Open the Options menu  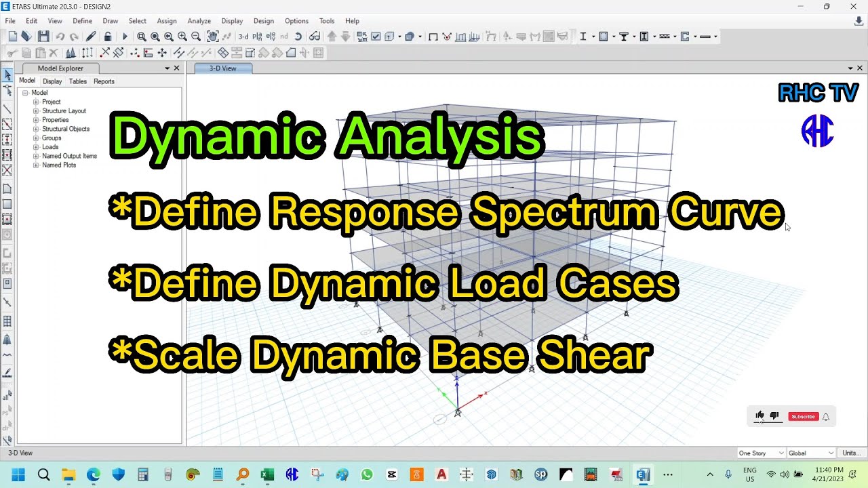[296, 21]
